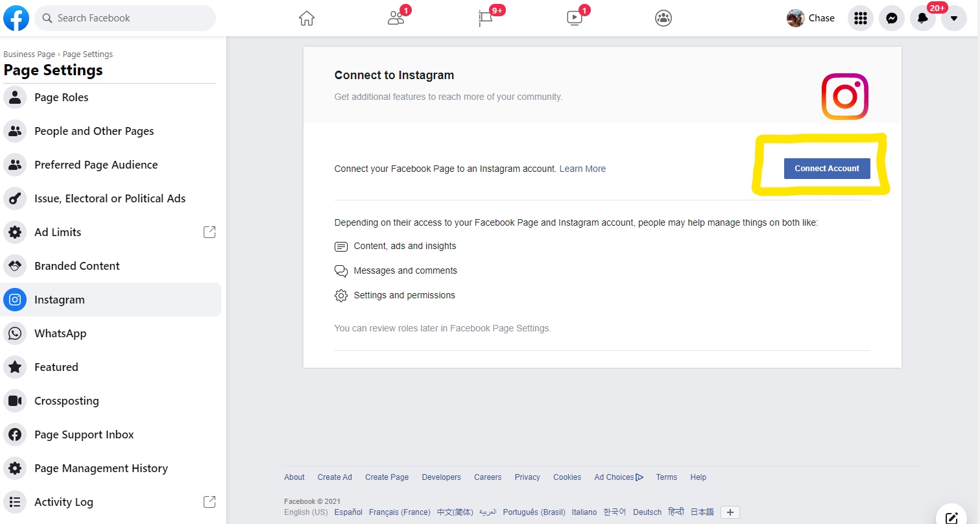Open Page Management History

pyautogui.click(x=110, y=468)
